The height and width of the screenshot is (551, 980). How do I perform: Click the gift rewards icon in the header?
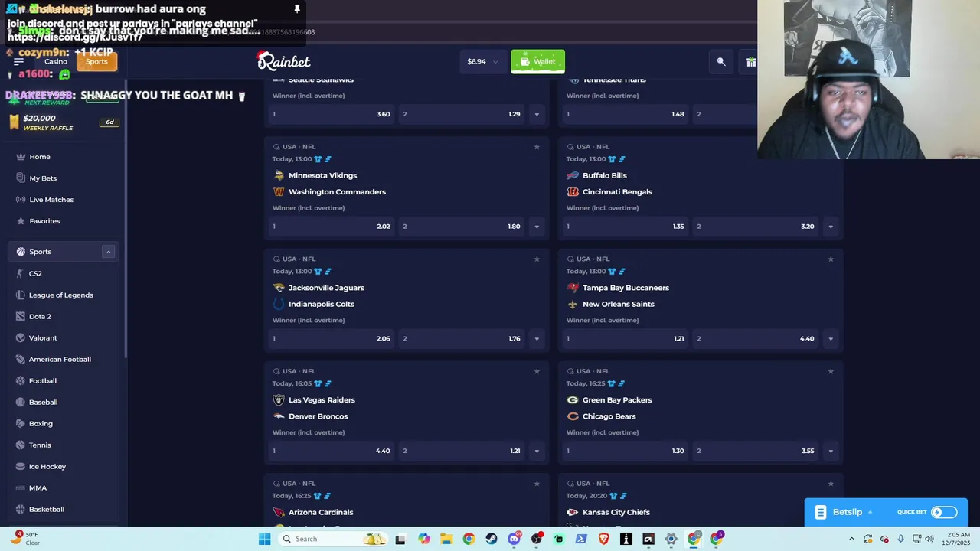point(752,62)
